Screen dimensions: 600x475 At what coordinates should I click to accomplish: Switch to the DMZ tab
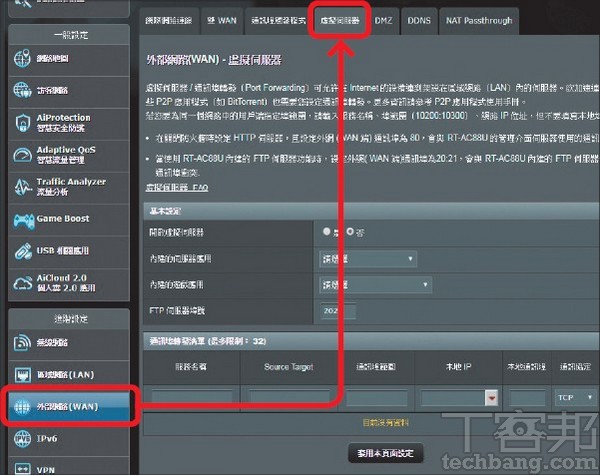383,20
